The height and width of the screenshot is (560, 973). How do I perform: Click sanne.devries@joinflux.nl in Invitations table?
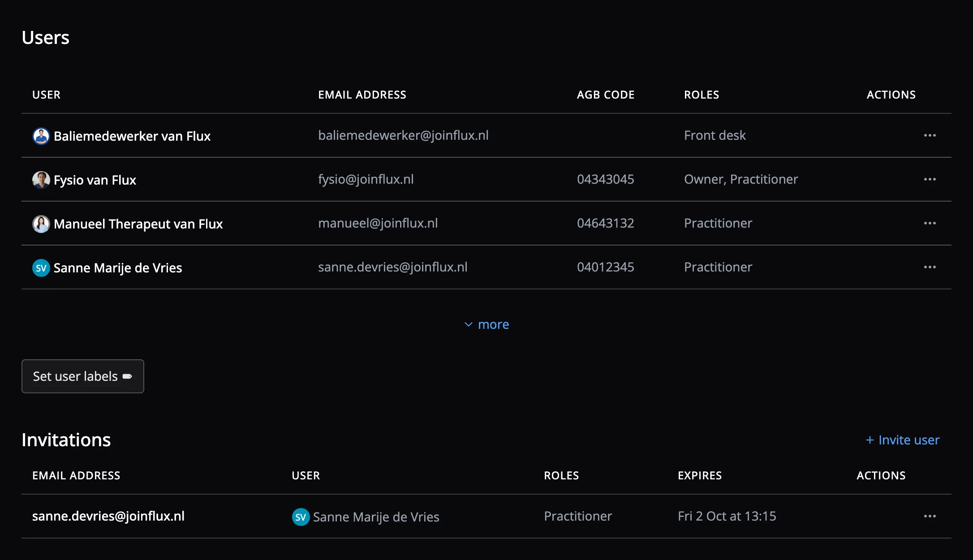tap(108, 516)
